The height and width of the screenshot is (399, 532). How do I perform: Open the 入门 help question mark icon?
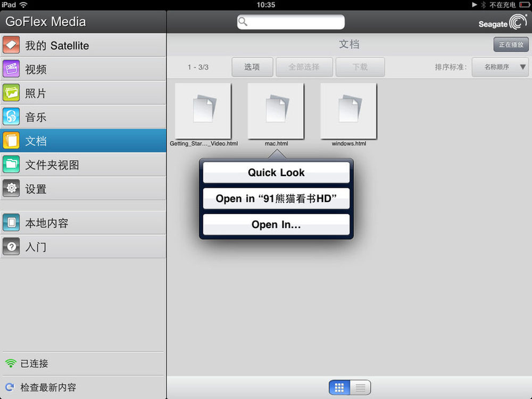(11, 247)
